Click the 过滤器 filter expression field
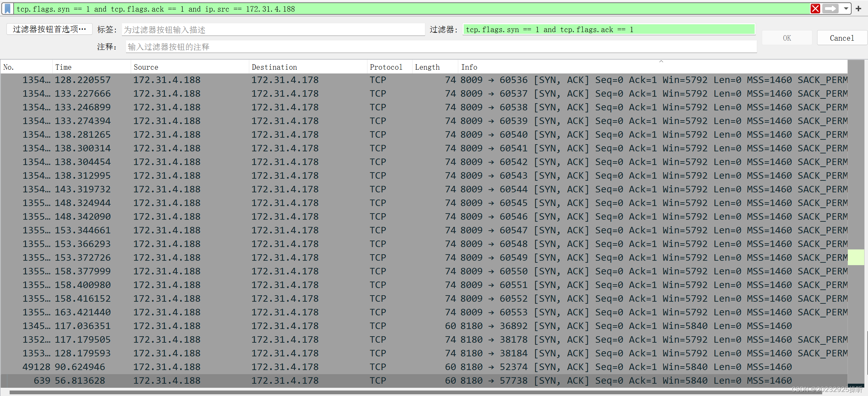Image resolution: width=868 pixels, height=396 pixels. pyautogui.click(x=609, y=30)
